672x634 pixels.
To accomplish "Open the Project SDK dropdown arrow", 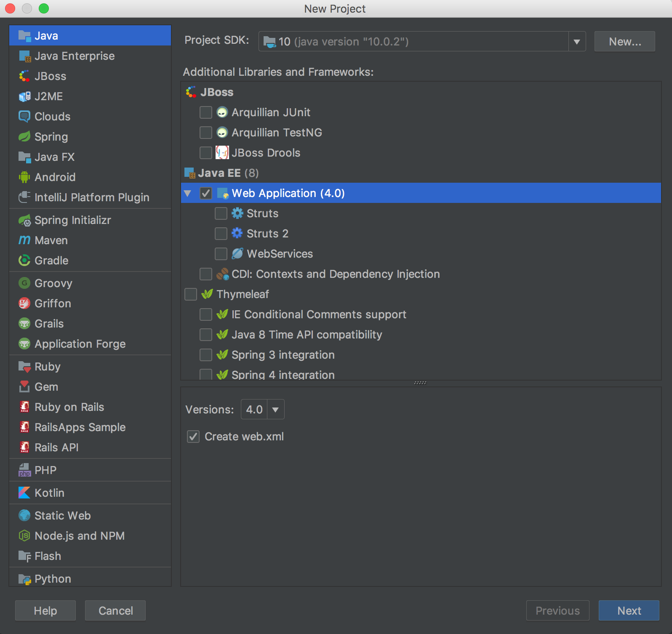I will pos(577,42).
